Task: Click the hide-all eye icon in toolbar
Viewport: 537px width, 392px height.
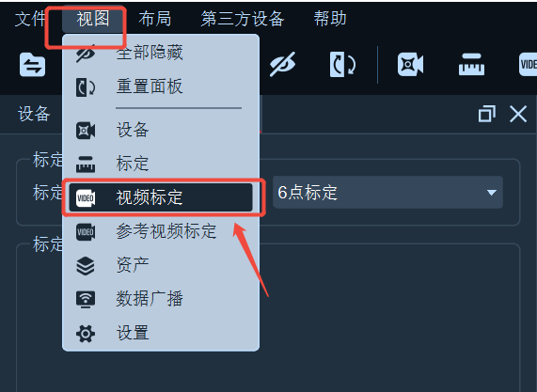Action: [282, 64]
